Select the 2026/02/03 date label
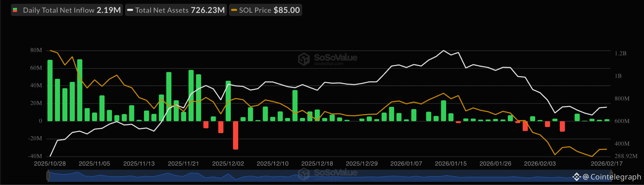The height and width of the screenshot is (185, 644). (x=540, y=164)
